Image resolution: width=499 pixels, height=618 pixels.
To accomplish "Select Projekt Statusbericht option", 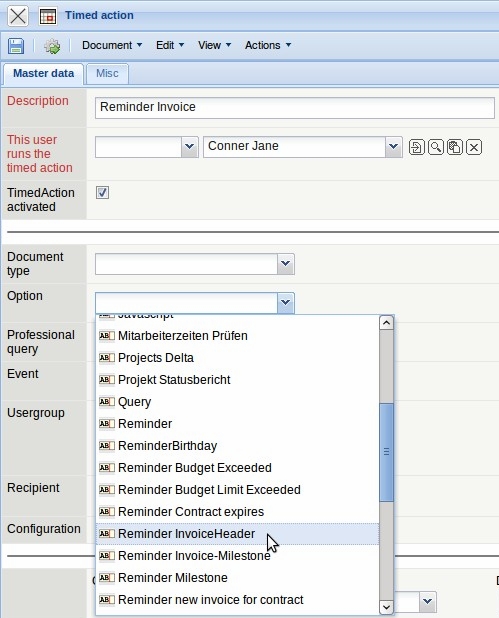I will 237,380.
